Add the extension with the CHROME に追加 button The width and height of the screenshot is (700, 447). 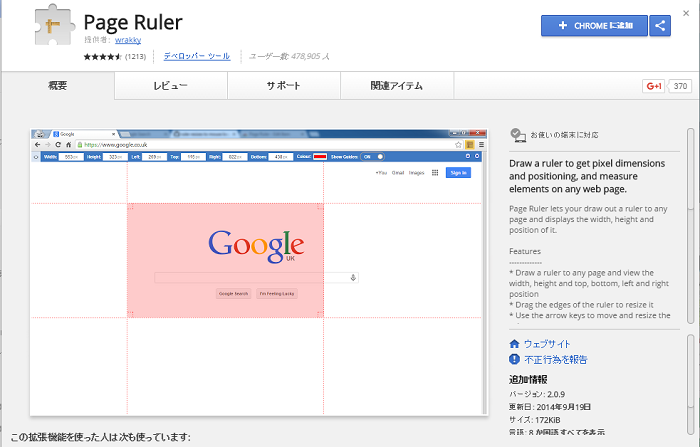tap(594, 26)
